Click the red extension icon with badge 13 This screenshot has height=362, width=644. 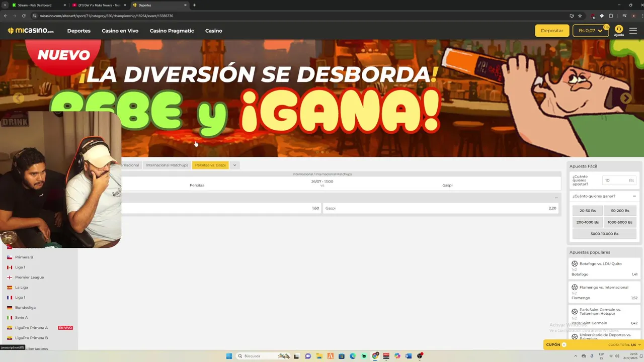(594, 16)
